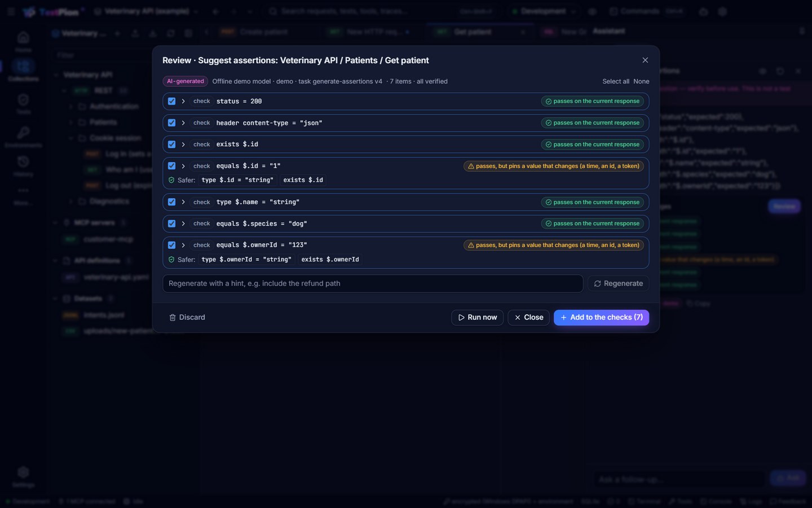Expand the header content-type check row

point(183,122)
